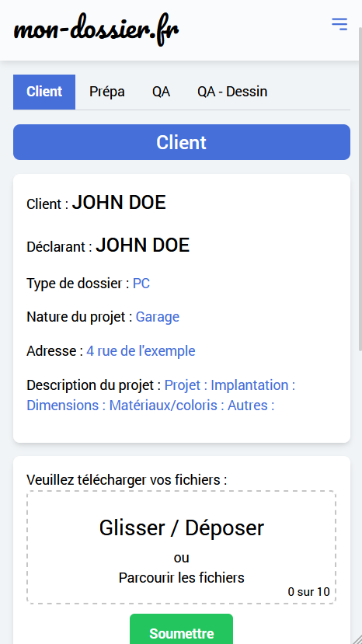Select the QA tab
The height and width of the screenshot is (644, 362).
pos(161,92)
